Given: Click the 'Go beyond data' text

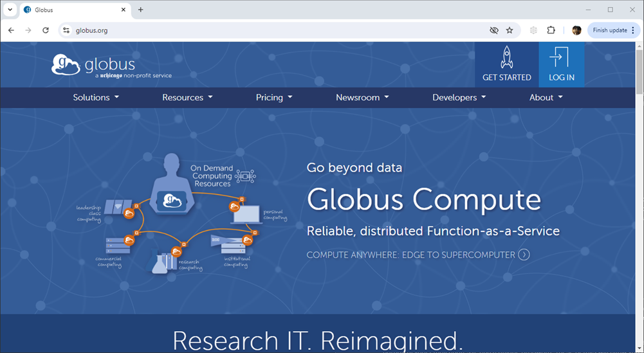Looking at the screenshot, I should point(354,168).
